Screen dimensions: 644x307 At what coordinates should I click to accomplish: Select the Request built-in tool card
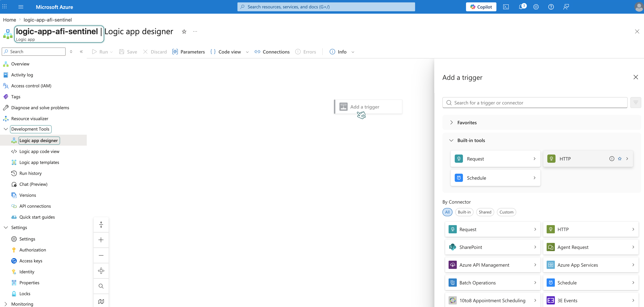click(x=495, y=159)
